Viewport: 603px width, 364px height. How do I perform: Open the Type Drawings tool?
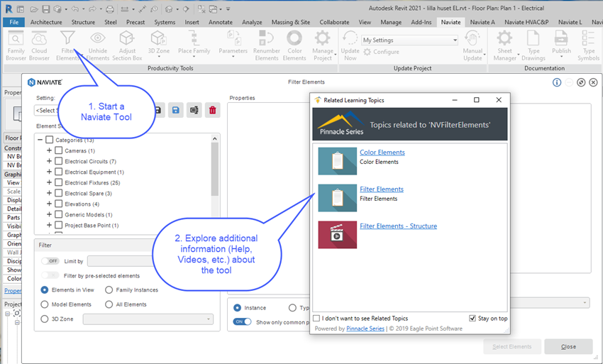pyautogui.click(x=533, y=46)
